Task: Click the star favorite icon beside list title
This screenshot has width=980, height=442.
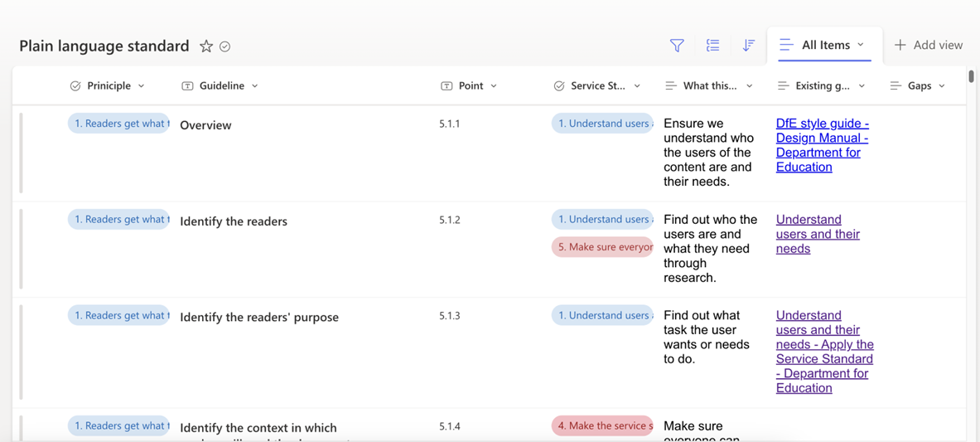Action: (206, 46)
